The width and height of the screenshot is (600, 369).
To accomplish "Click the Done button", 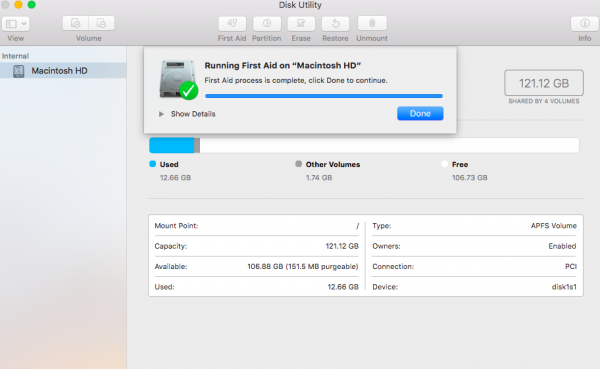I will point(420,114).
